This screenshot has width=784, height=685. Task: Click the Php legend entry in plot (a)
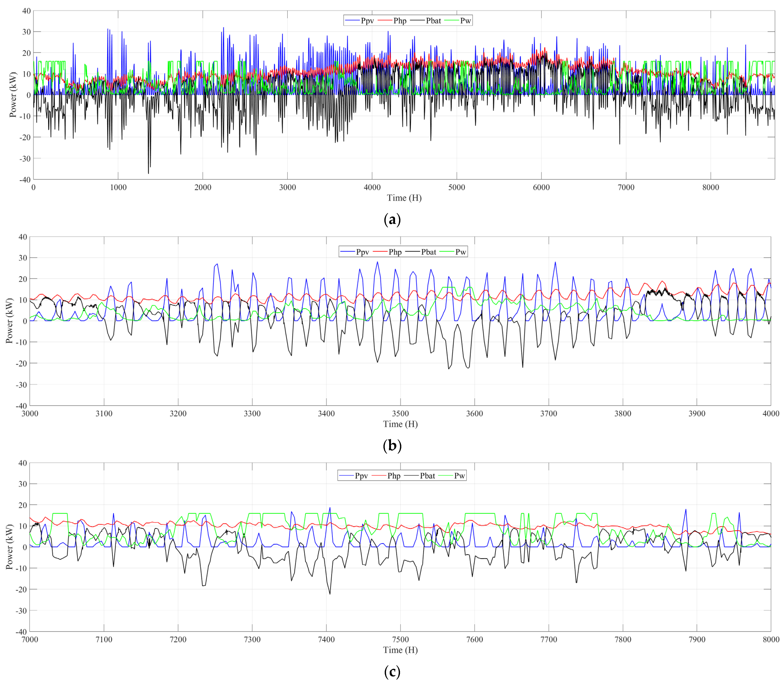point(400,21)
